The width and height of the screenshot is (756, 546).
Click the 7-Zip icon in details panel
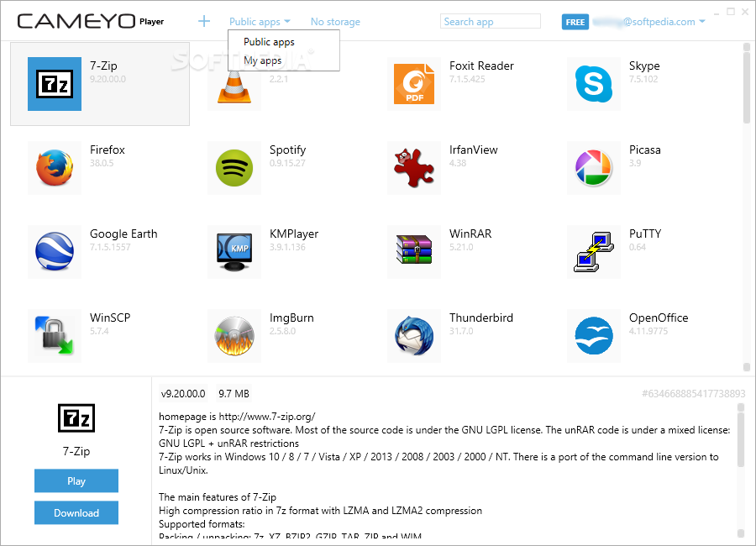pyautogui.click(x=76, y=417)
